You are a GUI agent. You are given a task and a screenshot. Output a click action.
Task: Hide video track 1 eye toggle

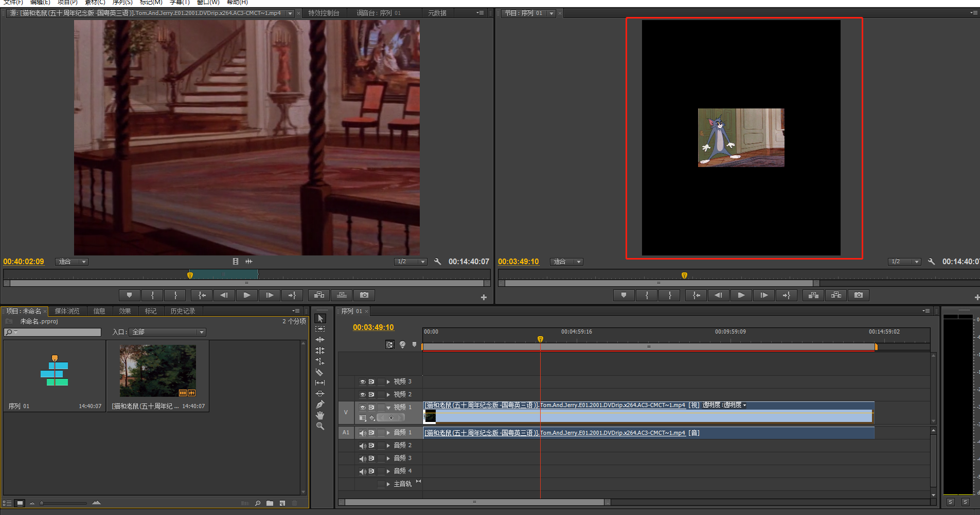(363, 407)
